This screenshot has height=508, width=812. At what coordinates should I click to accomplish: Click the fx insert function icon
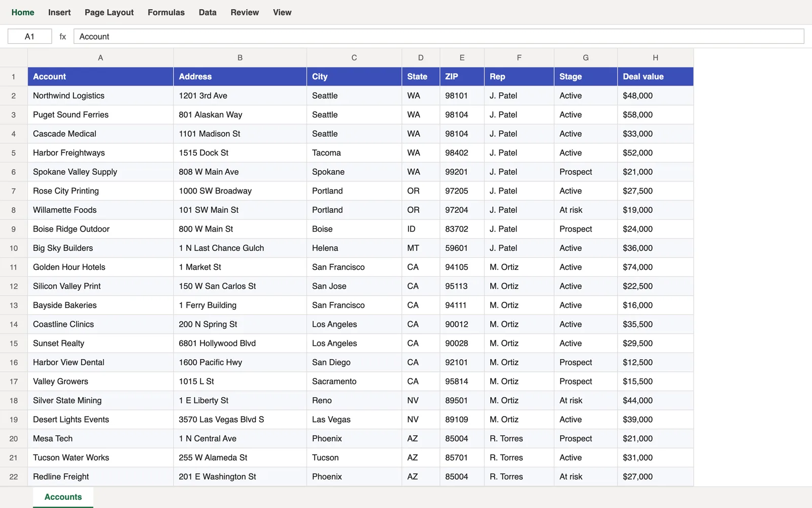pyautogui.click(x=63, y=37)
